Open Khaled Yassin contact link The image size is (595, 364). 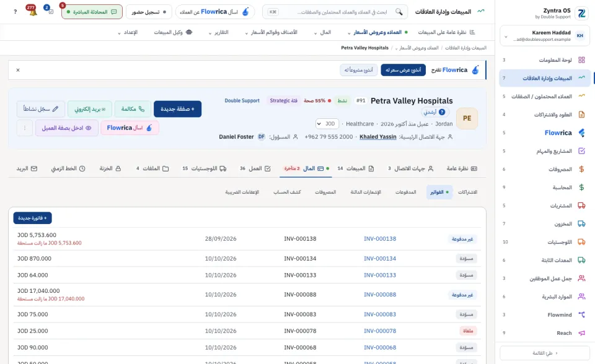click(x=378, y=137)
